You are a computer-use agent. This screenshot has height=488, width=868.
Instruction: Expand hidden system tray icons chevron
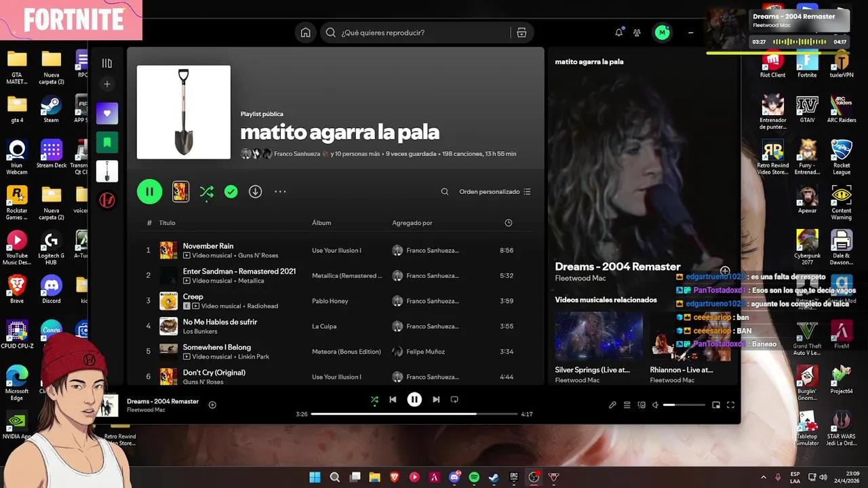(764, 477)
